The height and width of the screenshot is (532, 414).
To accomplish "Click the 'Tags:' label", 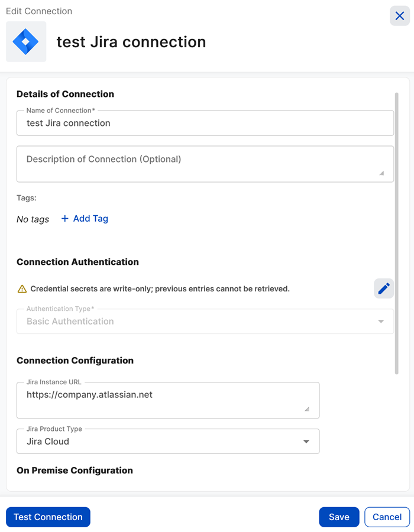I will [x=27, y=198].
